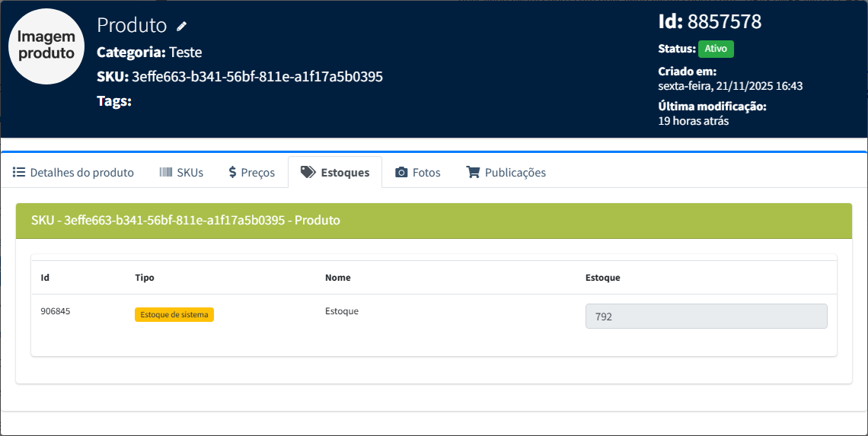Click the camera icon for Fotos
868x436 pixels.
[x=401, y=173]
